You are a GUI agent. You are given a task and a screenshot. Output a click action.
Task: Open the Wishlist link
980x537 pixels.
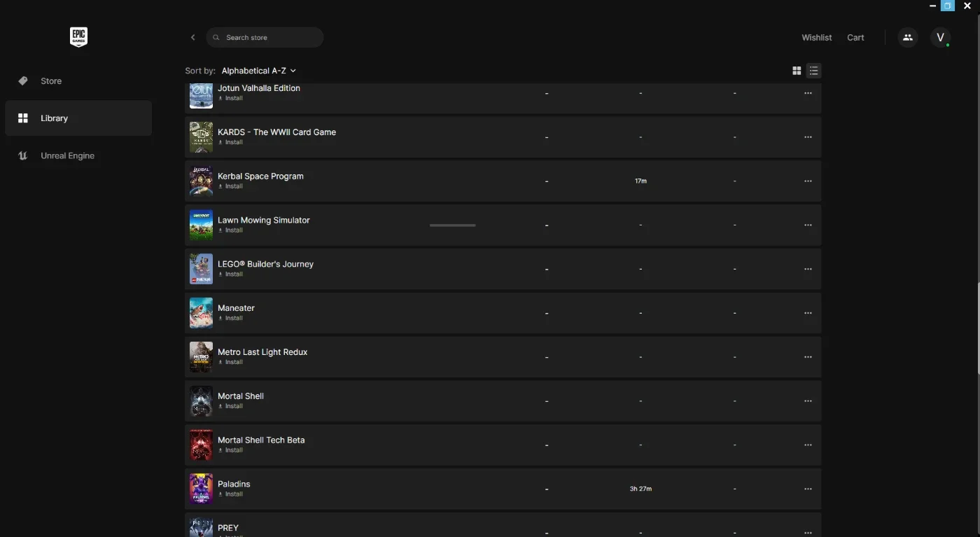pos(817,38)
